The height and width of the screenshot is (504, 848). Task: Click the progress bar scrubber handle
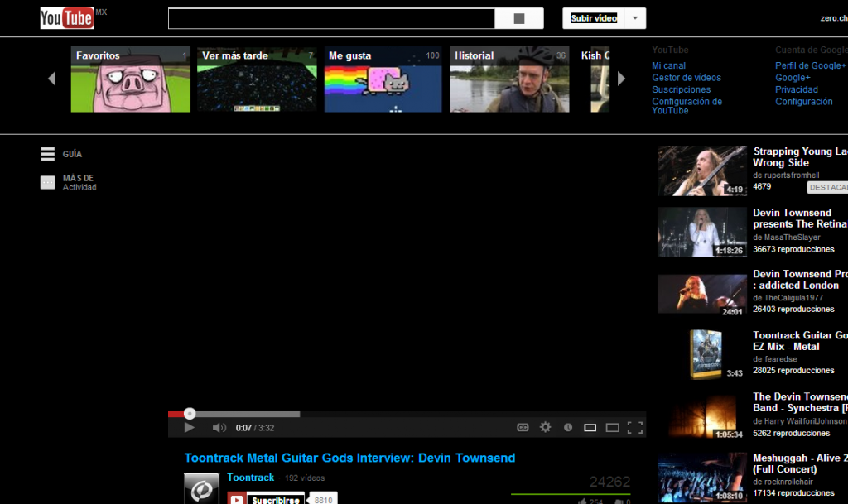[x=190, y=414]
